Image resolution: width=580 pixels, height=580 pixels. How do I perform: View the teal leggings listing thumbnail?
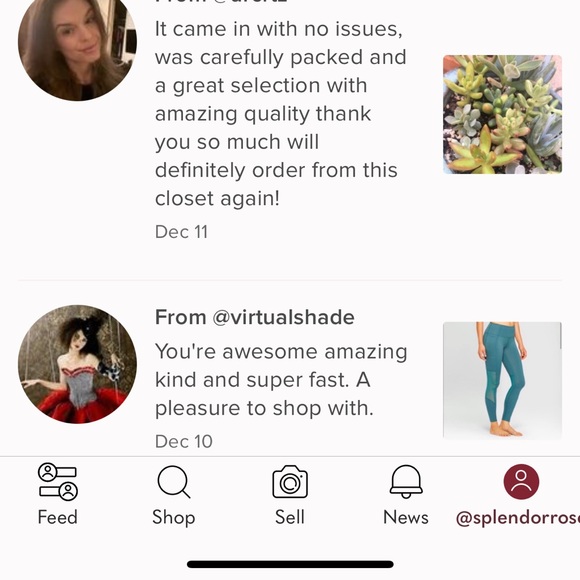click(502, 381)
